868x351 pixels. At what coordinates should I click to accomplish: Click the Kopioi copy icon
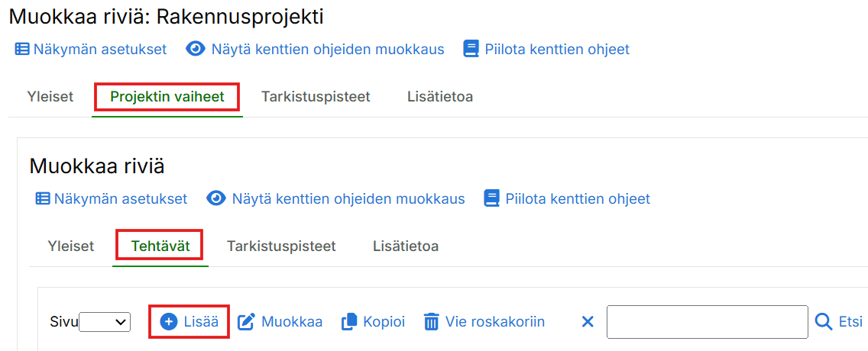349,322
